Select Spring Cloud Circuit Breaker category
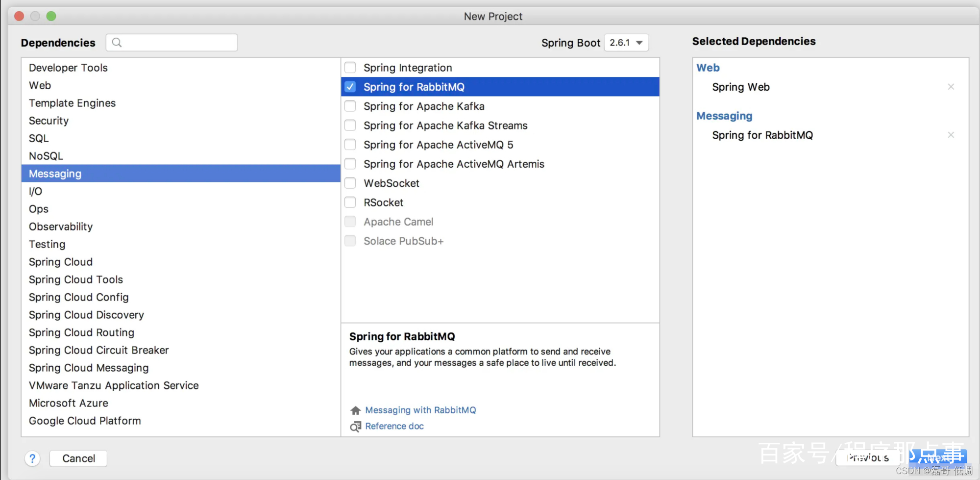The height and width of the screenshot is (480, 980). pos(181,350)
